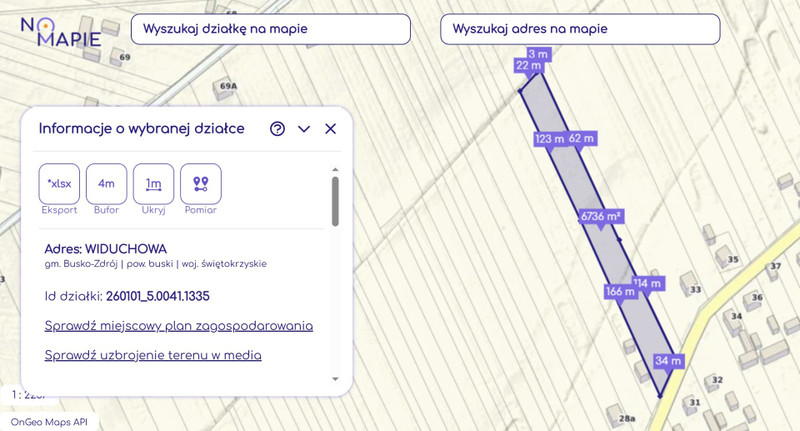Click the parcel search field
The image size is (800, 431).
(270, 29)
